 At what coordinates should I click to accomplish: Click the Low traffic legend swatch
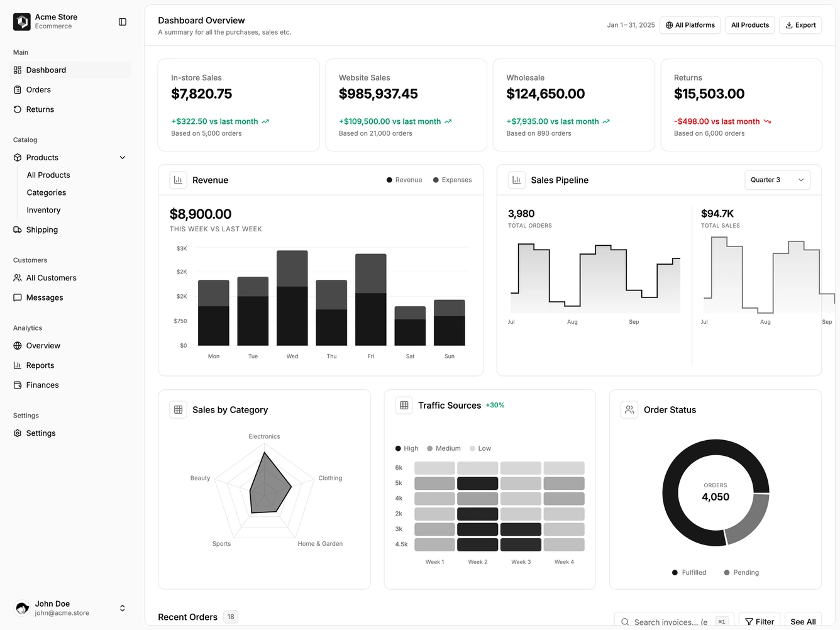(473, 448)
